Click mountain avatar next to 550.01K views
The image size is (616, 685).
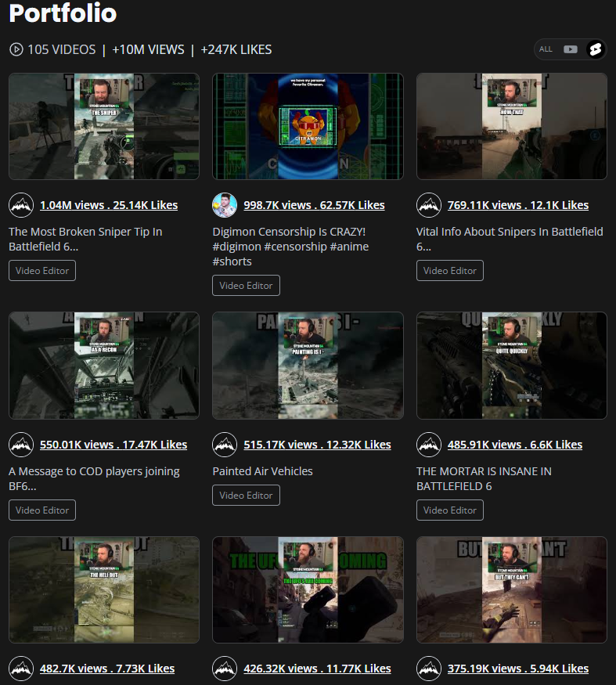click(21, 445)
